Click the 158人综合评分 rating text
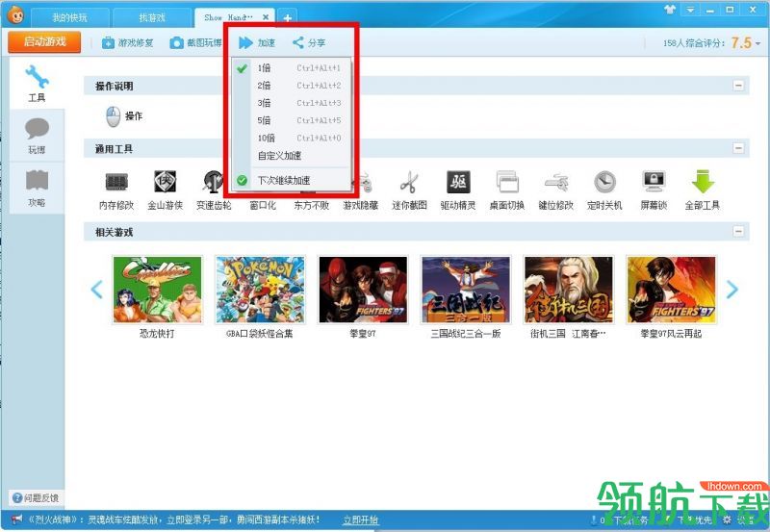The image size is (770, 532). coord(694,43)
